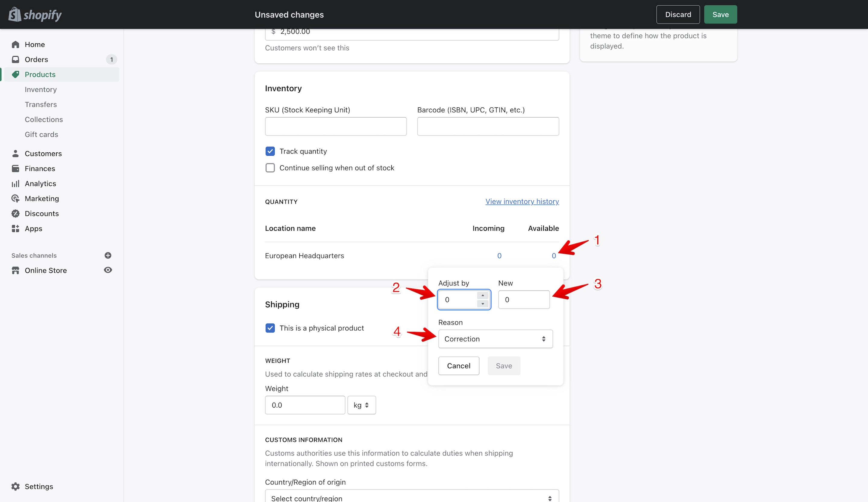The height and width of the screenshot is (502, 868).
Task: Click the Customers person icon
Action: click(15, 154)
